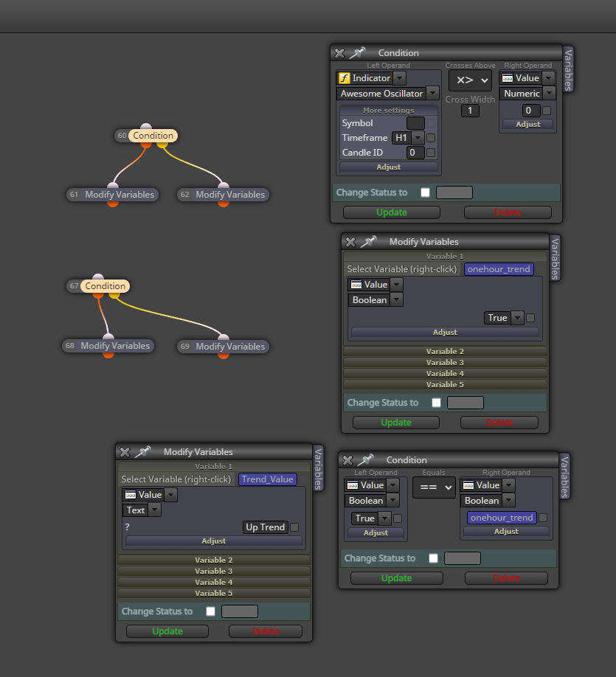Click the Cross Width input field
Viewport: 616px width, 677px height.
tap(470, 111)
